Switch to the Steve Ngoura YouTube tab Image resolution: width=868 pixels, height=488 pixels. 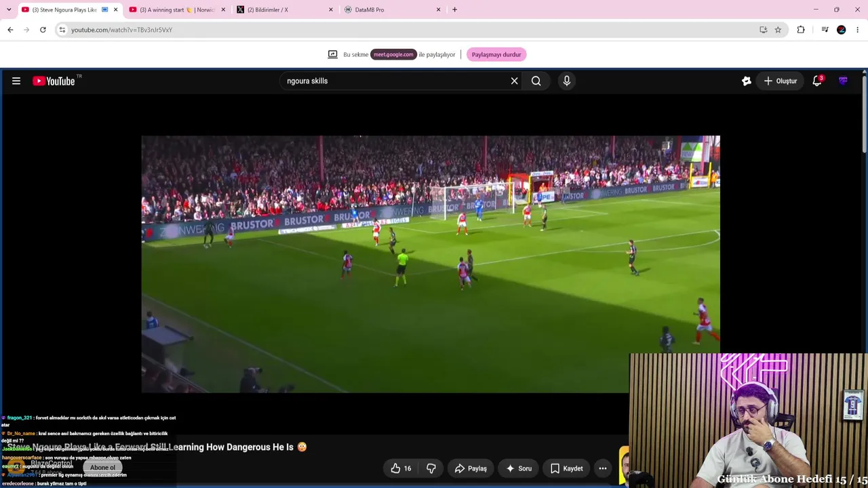(64, 9)
